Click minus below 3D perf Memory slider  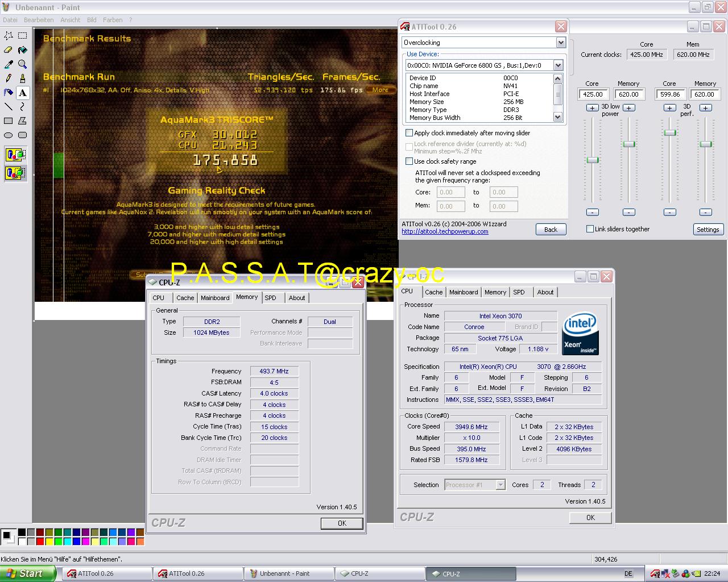pos(706,212)
